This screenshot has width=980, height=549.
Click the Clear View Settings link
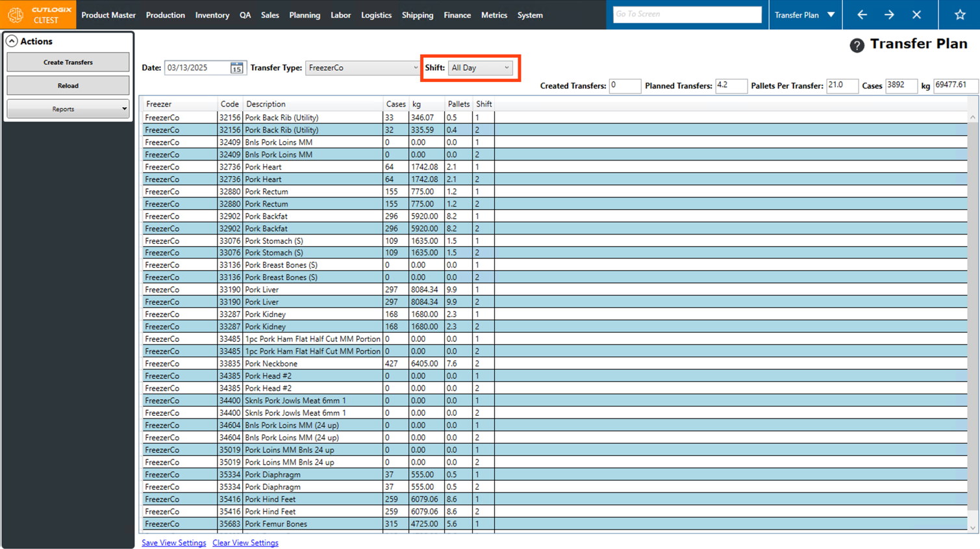pyautogui.click(x=245, y=543)
